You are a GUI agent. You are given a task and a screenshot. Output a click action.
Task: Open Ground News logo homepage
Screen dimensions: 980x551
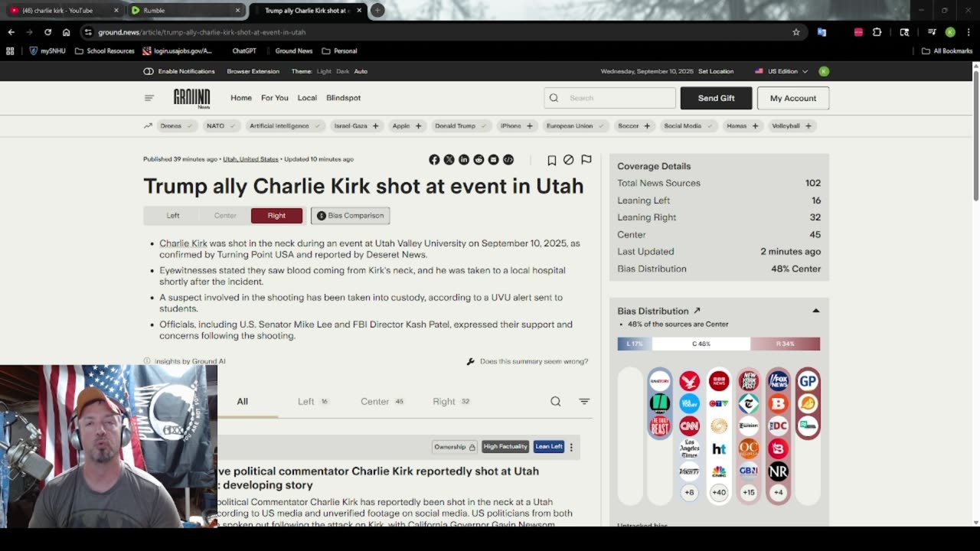pos(191,98)
